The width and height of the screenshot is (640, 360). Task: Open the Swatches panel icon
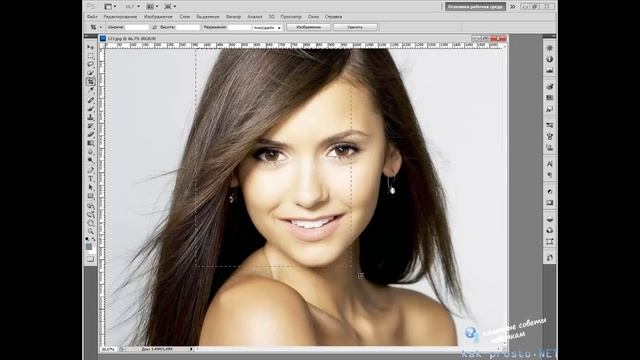550,98
